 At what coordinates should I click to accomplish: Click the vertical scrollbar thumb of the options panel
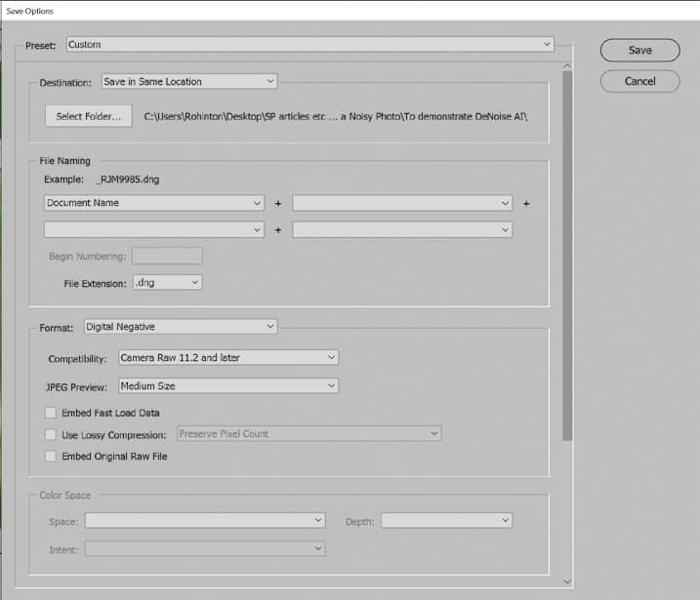pyautogui.click(x=567, y=256)
